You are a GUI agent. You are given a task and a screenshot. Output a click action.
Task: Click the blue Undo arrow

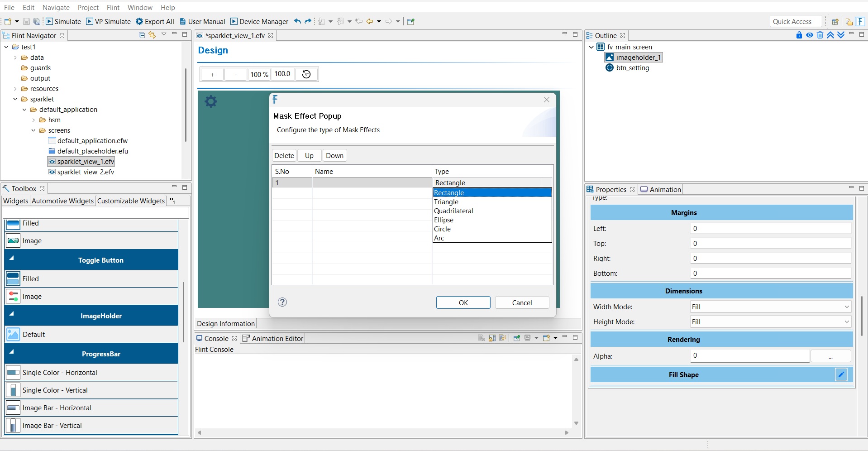point(297,21)
